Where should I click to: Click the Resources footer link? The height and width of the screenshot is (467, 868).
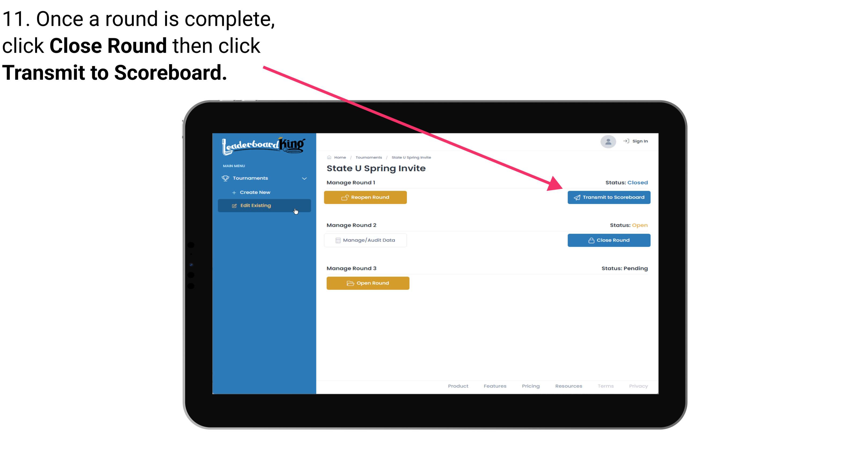click(568, 386)
